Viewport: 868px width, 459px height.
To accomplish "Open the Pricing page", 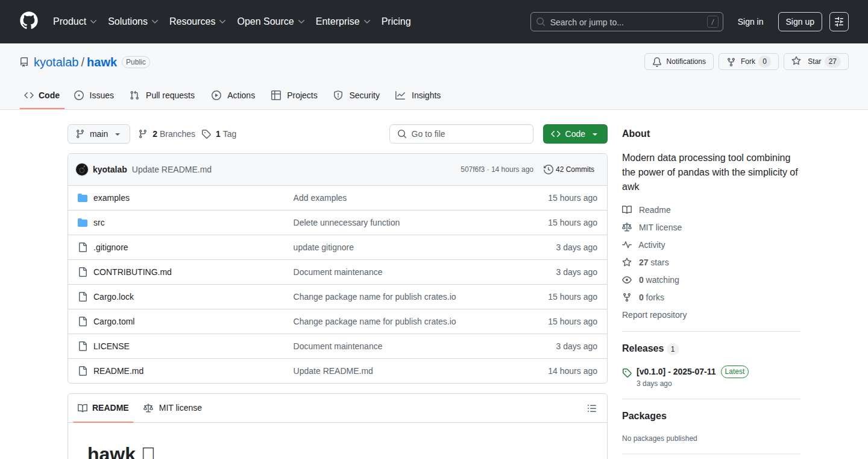I will click(396, 21).
